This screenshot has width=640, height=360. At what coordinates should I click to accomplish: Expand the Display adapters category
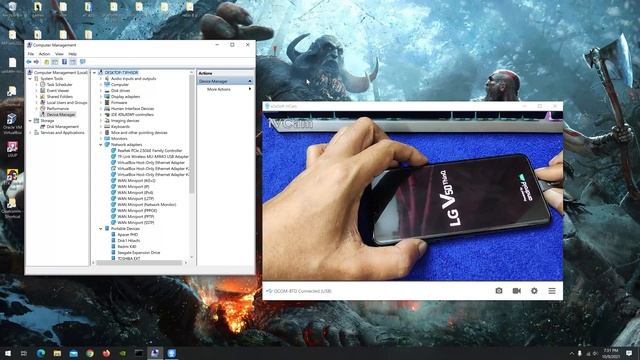pos(101,97)
